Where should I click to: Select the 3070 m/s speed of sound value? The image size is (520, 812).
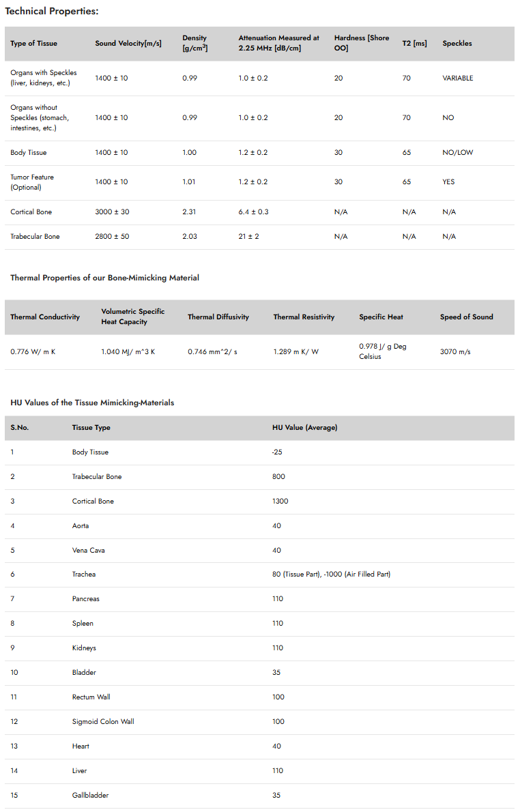point(455,351)
